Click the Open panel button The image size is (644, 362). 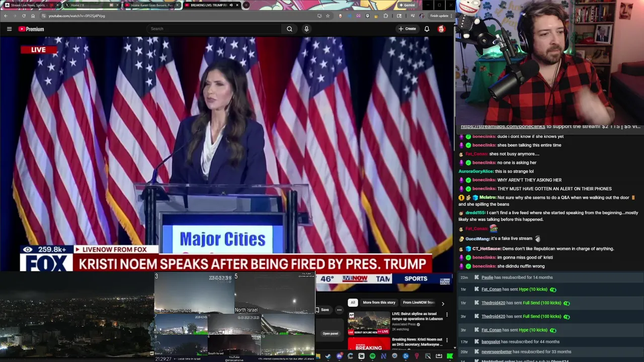pyautogui.click(x=331, y=333)
